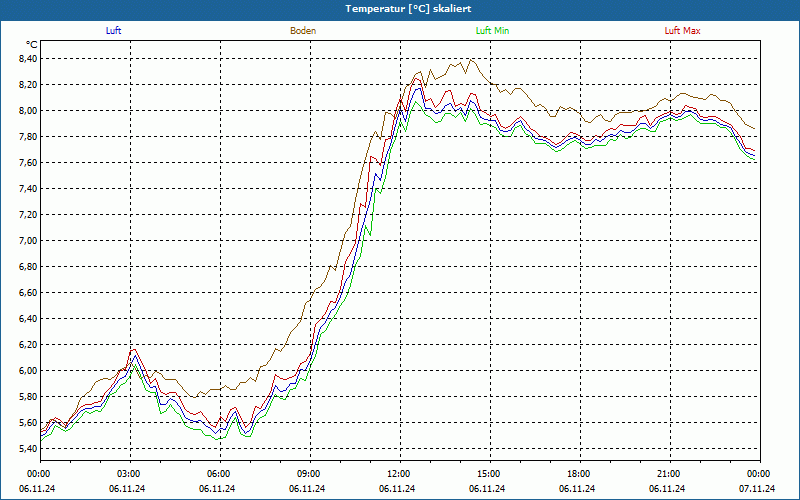Click the 12:00 time axis label
Screen dimensions: 800x500
(x=399, y=474)
